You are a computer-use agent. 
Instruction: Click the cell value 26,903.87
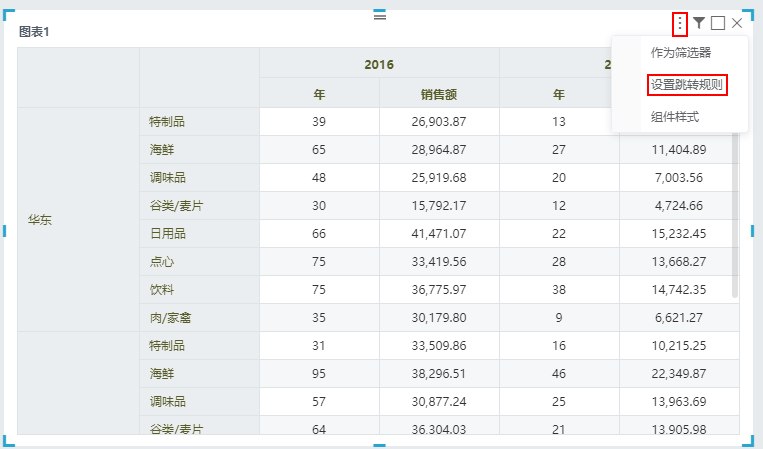(x=439, y=122)
